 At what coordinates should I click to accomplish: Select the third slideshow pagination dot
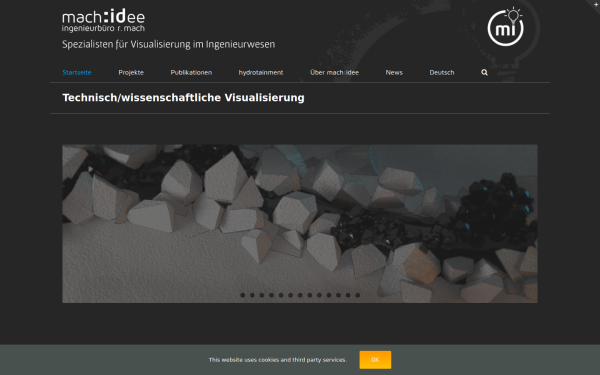coord(262,295)
